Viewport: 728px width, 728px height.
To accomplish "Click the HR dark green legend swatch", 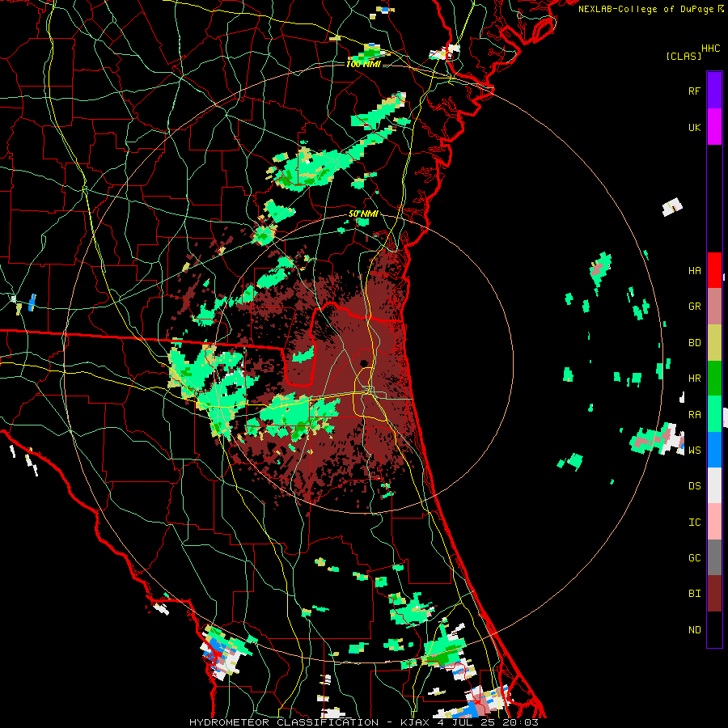I will coord(714,379).
